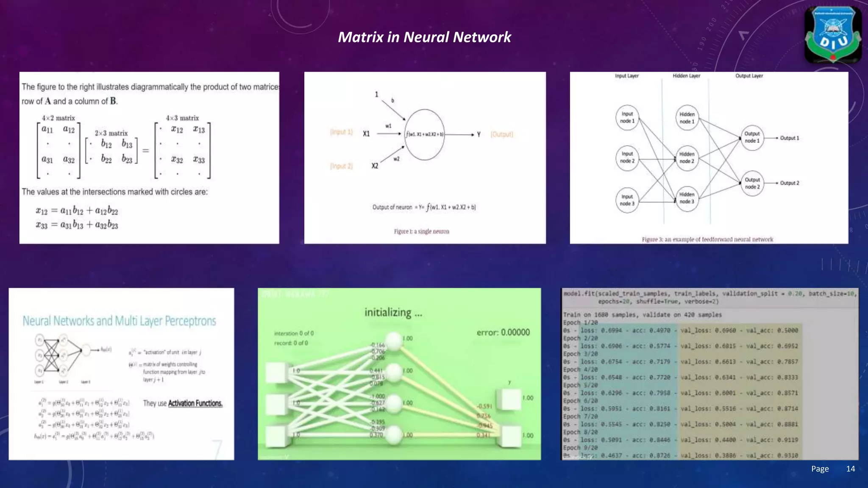Viewport: 868px width, 488px height.
Task: Click Hidden node 1 circle
Action: (687, 118)
